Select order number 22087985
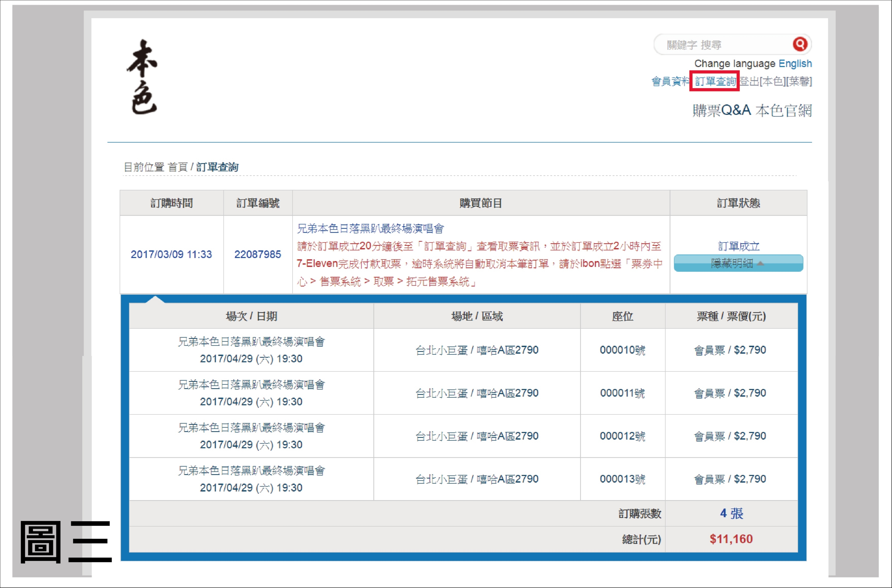Viewport: 892px width, 588px height. pos(258,254)
